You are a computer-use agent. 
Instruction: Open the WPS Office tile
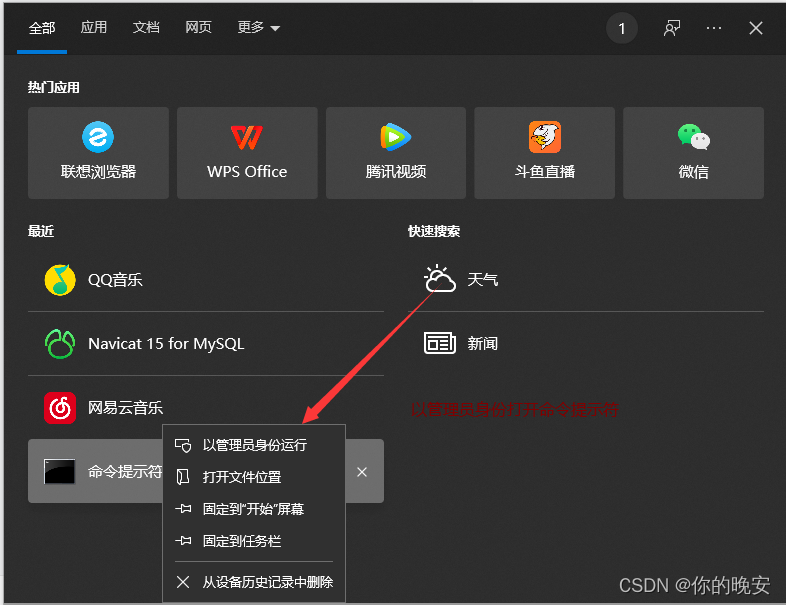point(247,153)
